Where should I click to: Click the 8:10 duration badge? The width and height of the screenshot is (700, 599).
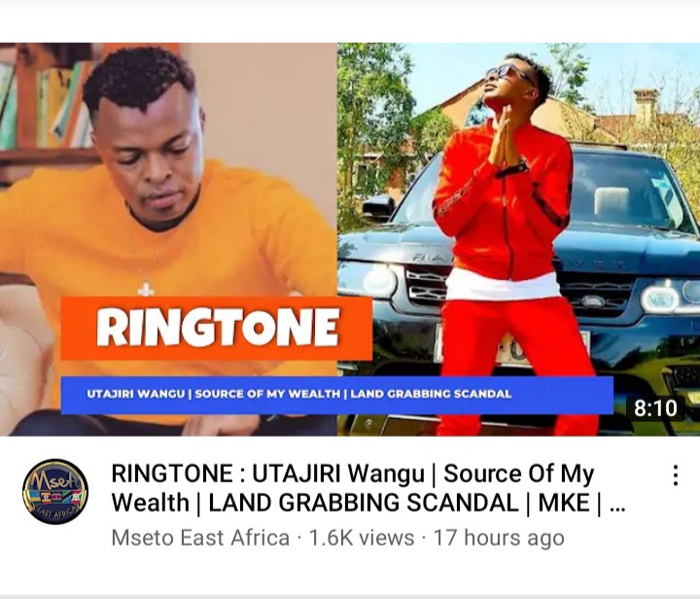pos(655,408)
